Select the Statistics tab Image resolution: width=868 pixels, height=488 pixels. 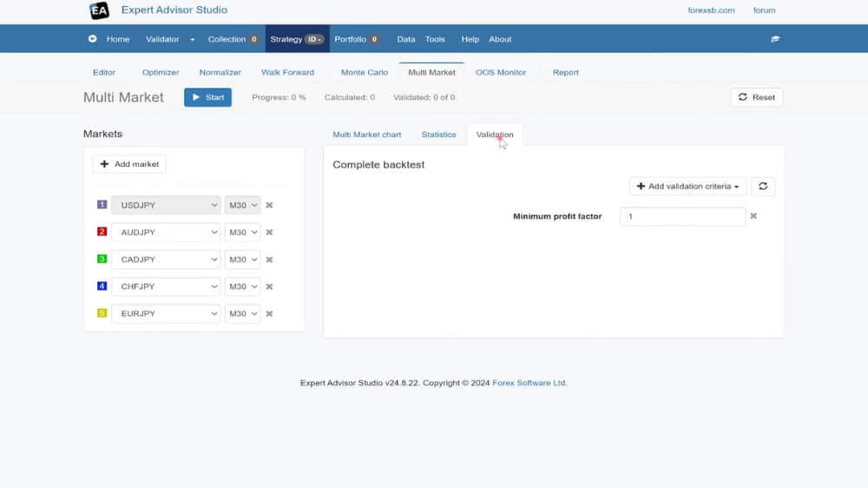pyautogui.click(x=438, y=135)
